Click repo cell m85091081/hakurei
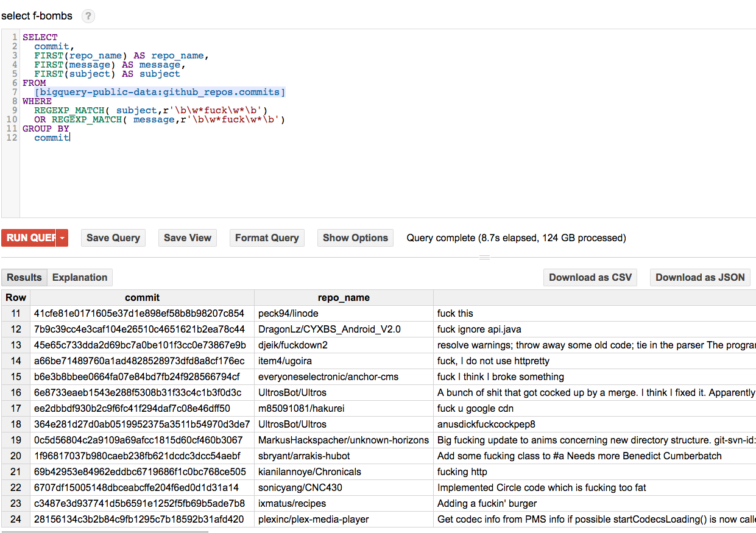This screenshot has width=756, height=533. (x=344, y=408)
